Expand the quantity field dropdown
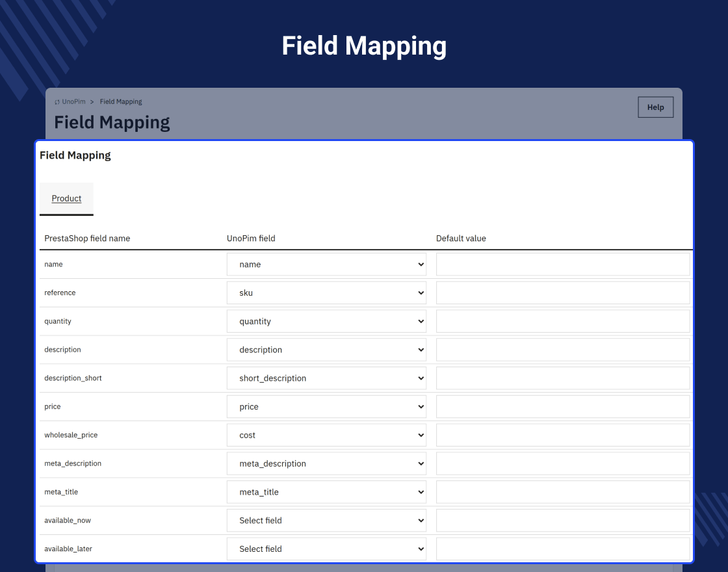Image resolution: width=728 pixels, height=572 pixels. (x=326, y=321)
